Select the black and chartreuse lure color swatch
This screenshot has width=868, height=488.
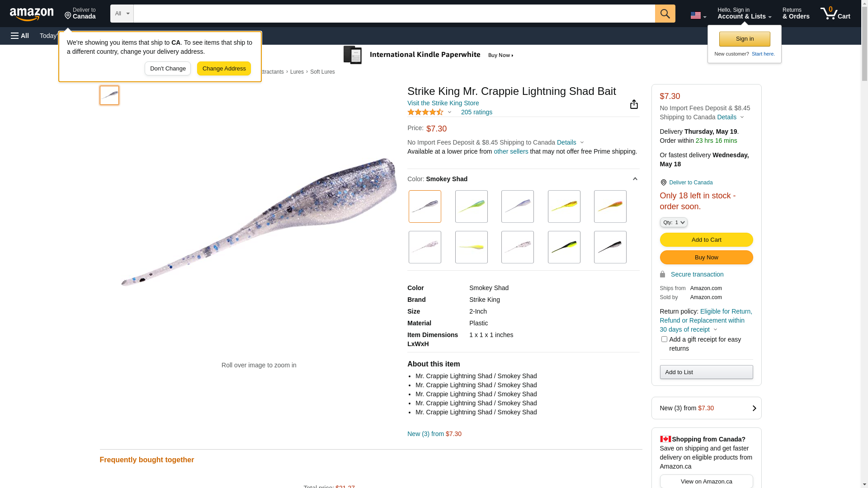pos(564,247)
